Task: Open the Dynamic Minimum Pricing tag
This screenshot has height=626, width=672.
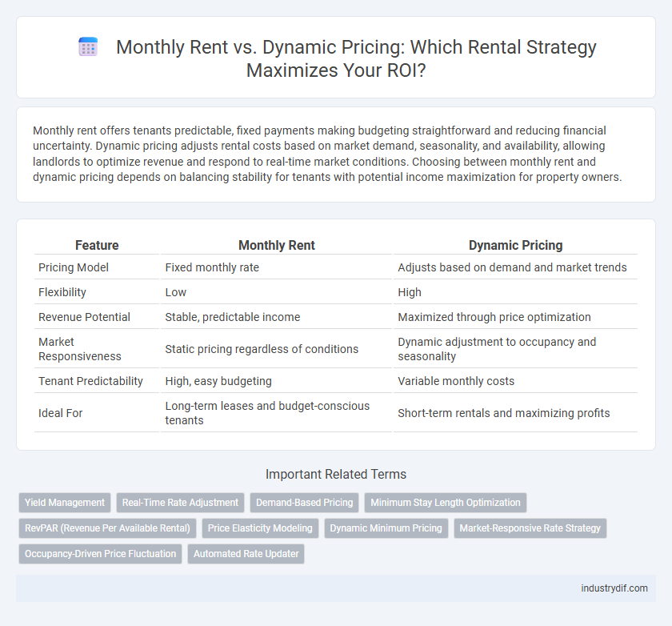Action: (x=386, y=528)
